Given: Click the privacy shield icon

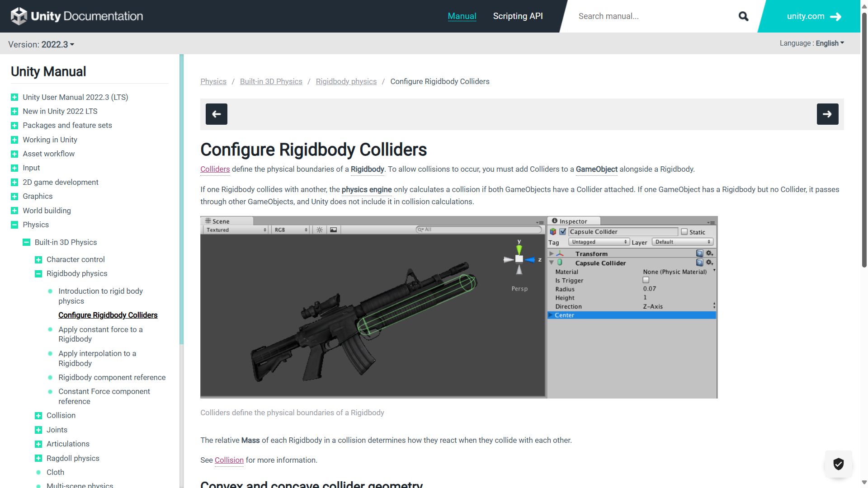Looking at the screenshot, I should click(x=839, y=464).
